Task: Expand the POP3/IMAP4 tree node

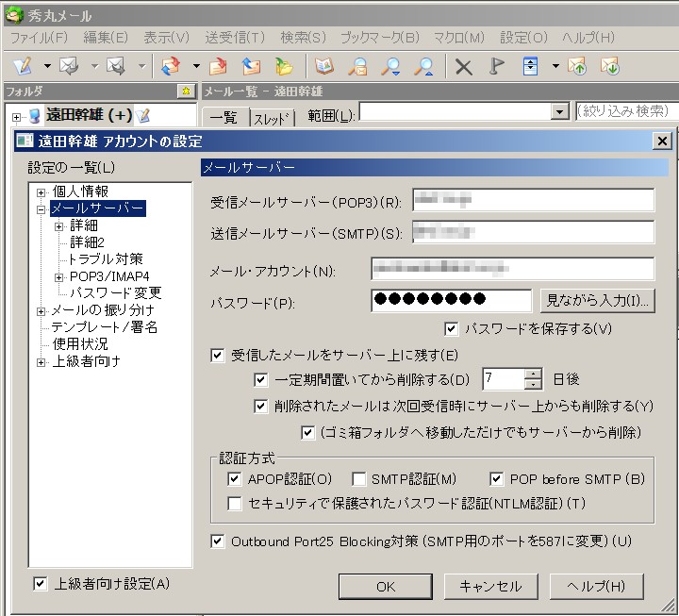Action: [58, 277]
